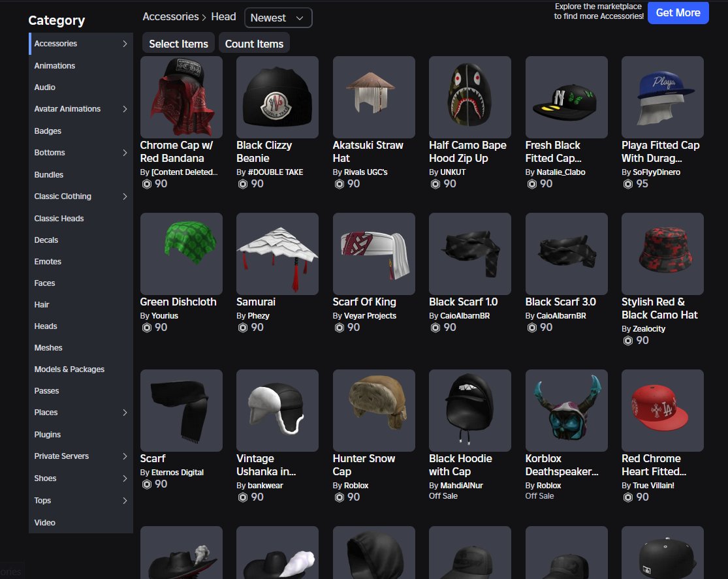
Task: Open the Korblox Deathspeaker helmet image
Action: point(566,410)
